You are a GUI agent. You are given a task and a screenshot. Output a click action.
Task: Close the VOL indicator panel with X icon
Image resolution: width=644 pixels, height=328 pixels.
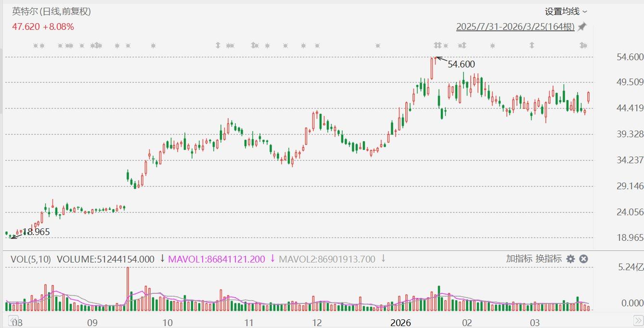[583, 259]
